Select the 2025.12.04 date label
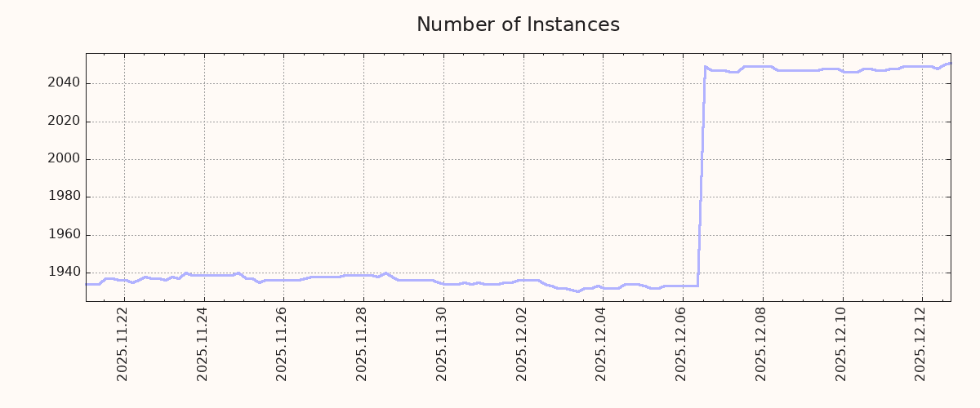 [603, 344]
